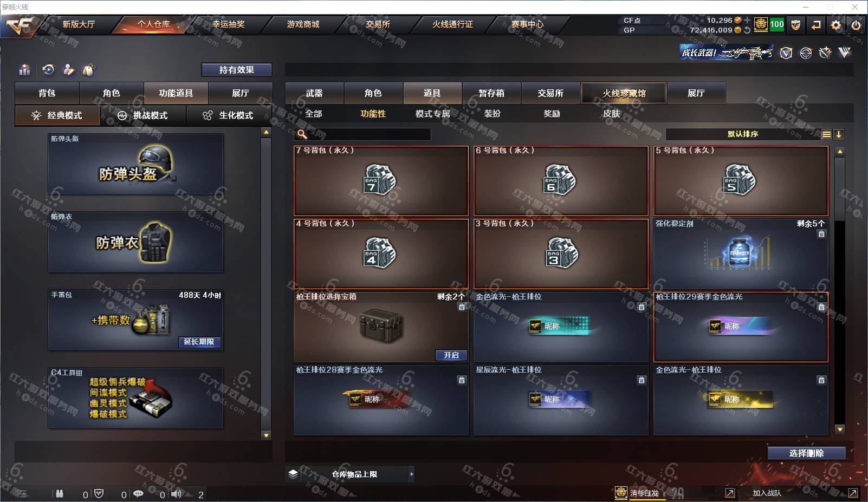868x502 pixels.
Task: Switch to 挑战模式 mode
Action: [144, 115]
